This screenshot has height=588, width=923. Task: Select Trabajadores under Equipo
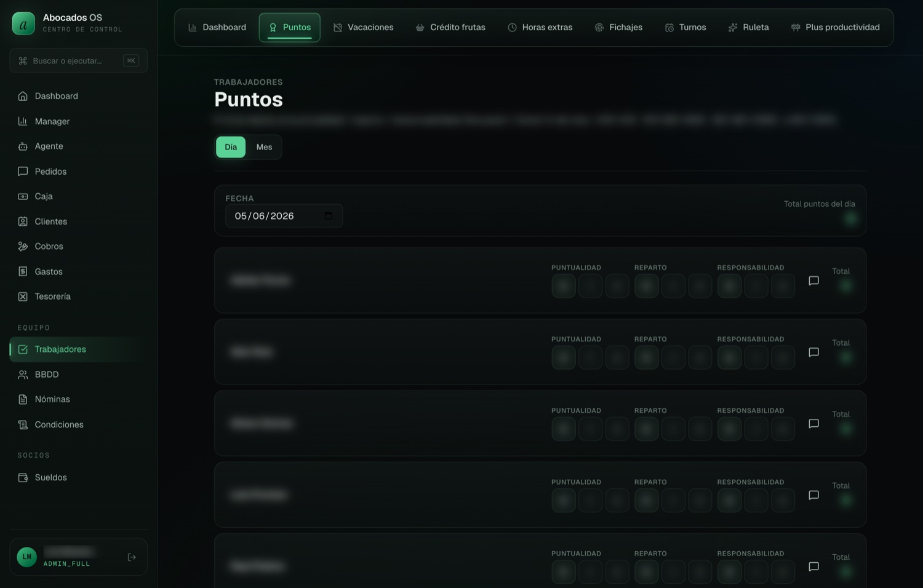pos(78,349)
